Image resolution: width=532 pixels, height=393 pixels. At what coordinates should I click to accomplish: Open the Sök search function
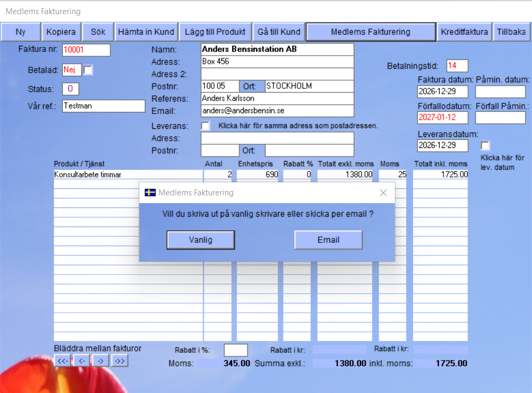coord(98,32)
